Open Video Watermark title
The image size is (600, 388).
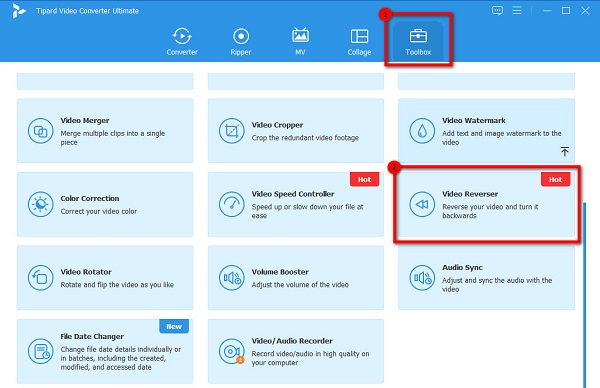(474, 121)
